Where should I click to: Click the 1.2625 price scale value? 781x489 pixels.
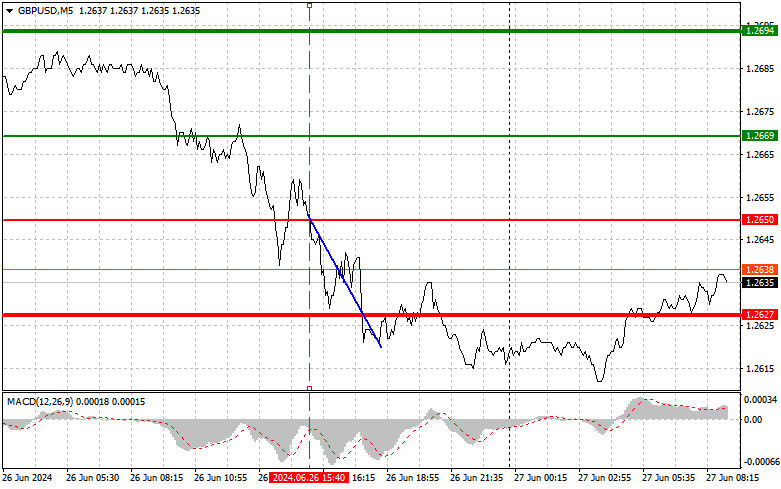coord(760,326)
